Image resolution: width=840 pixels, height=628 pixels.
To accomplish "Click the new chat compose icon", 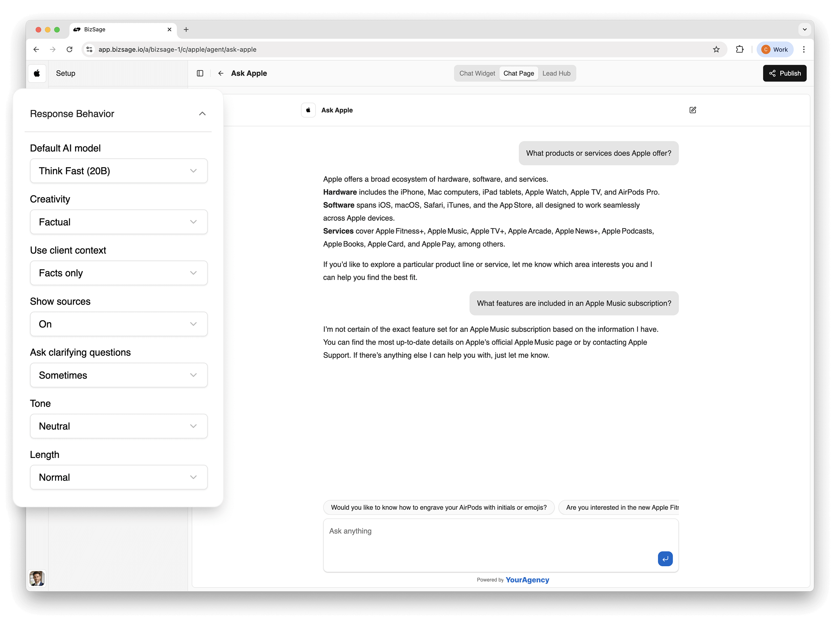I will click(x=692, y=110).
